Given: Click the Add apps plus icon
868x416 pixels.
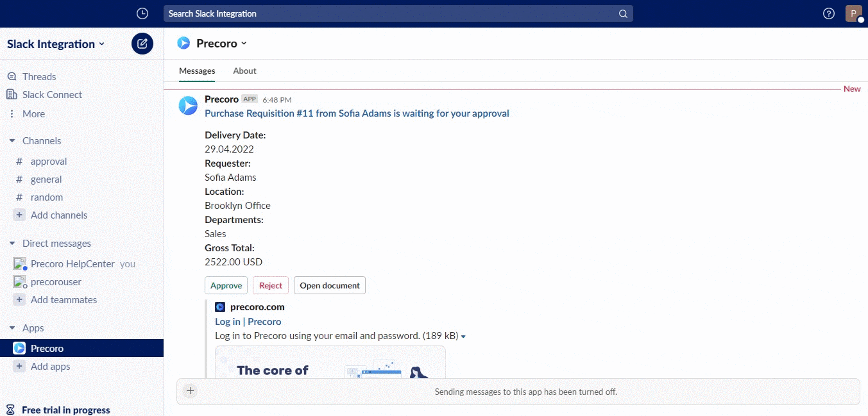Looking at the screenshot, I should tap(19, 367).
